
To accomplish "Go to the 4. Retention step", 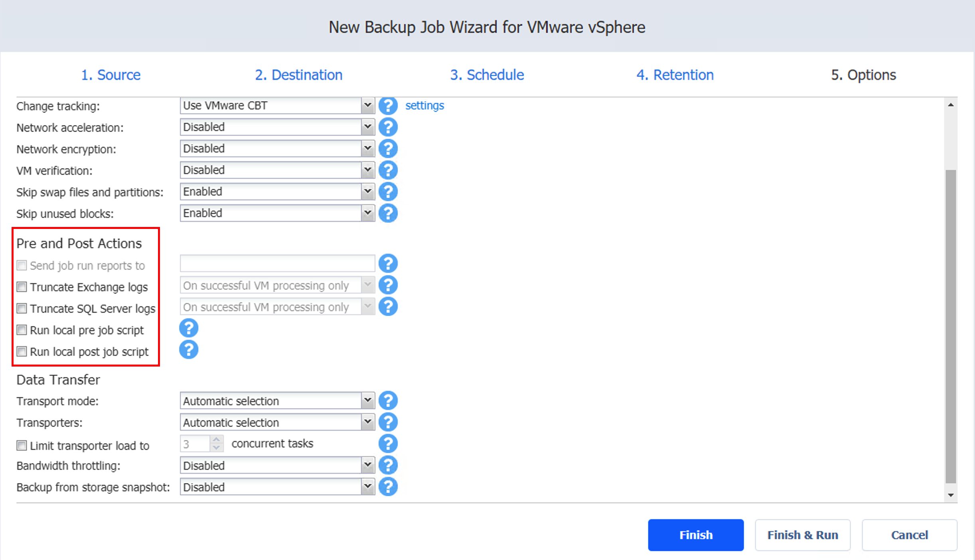I will 675,75.
